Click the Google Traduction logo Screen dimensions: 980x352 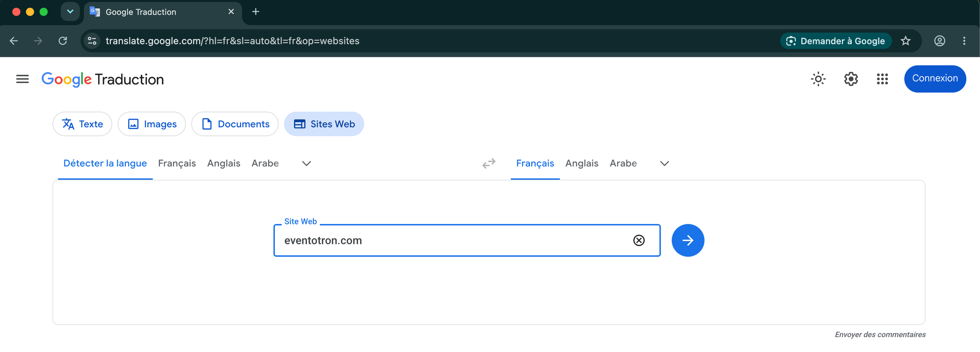[103, 79]
